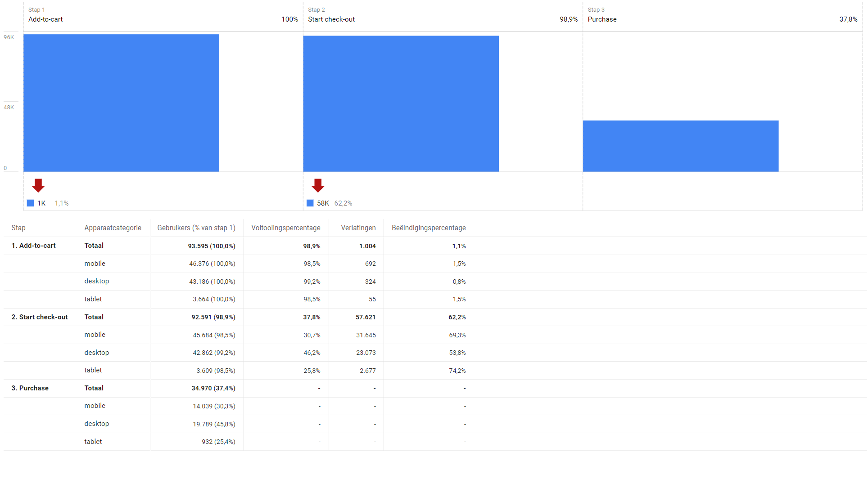Click the 96K y-axis label
The image size is (868, 479).
[9, 37]
